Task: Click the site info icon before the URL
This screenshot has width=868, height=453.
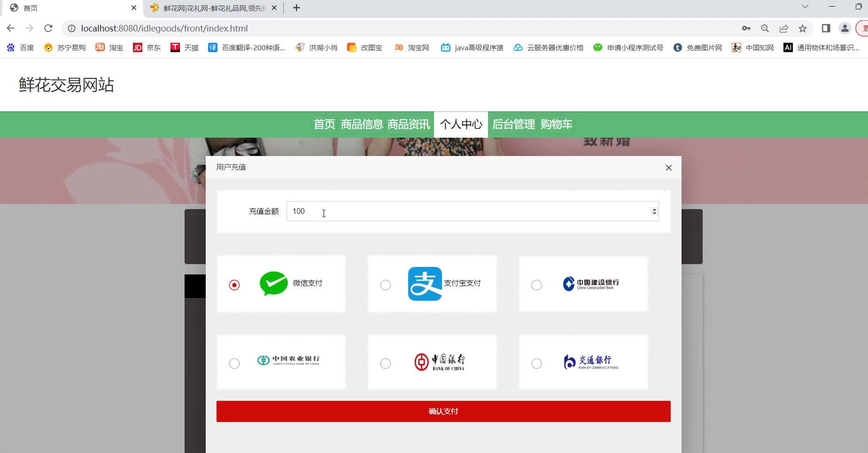Action: tap(71, 28)
